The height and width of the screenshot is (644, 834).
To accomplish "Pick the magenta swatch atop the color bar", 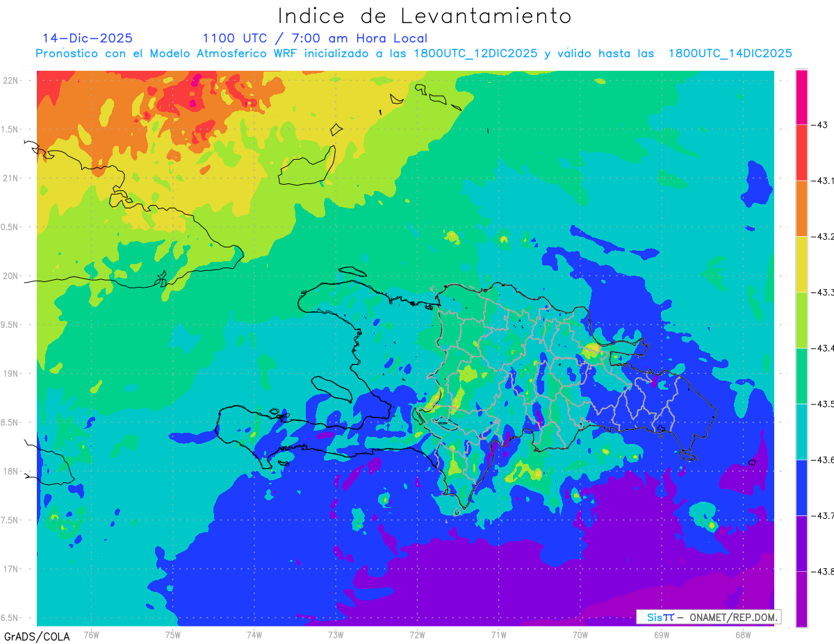I will click(801, 97).
